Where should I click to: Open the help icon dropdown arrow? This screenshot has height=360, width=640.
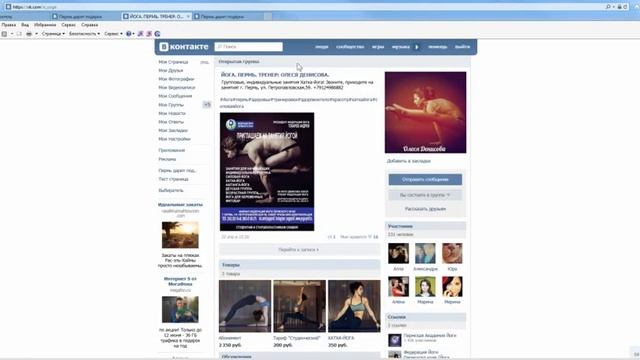click(x=133, y=34)
